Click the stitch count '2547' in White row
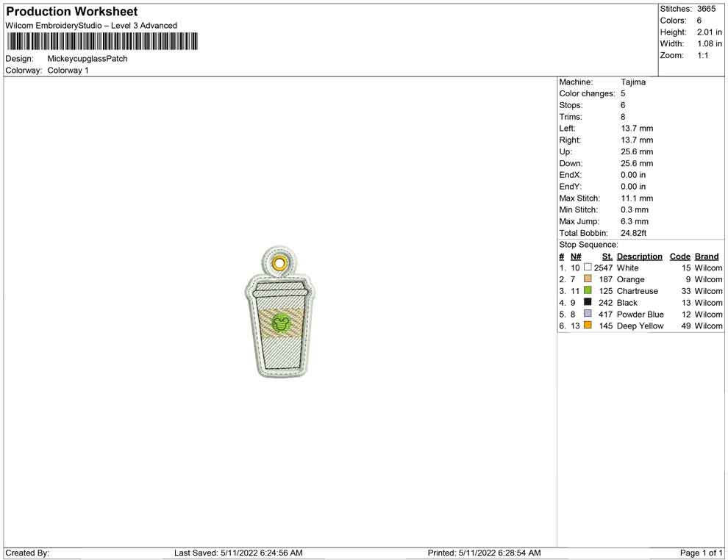The height and width of the screenshot is (560, 728). coord(603,268)
